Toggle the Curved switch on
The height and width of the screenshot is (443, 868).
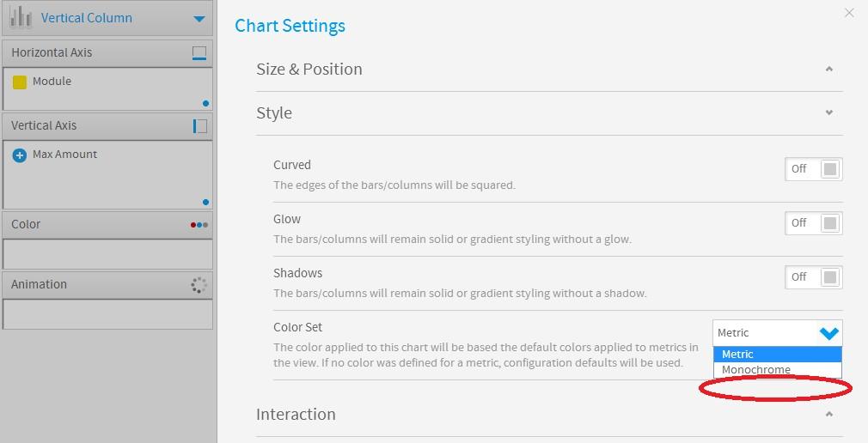(x=814, y=169)
